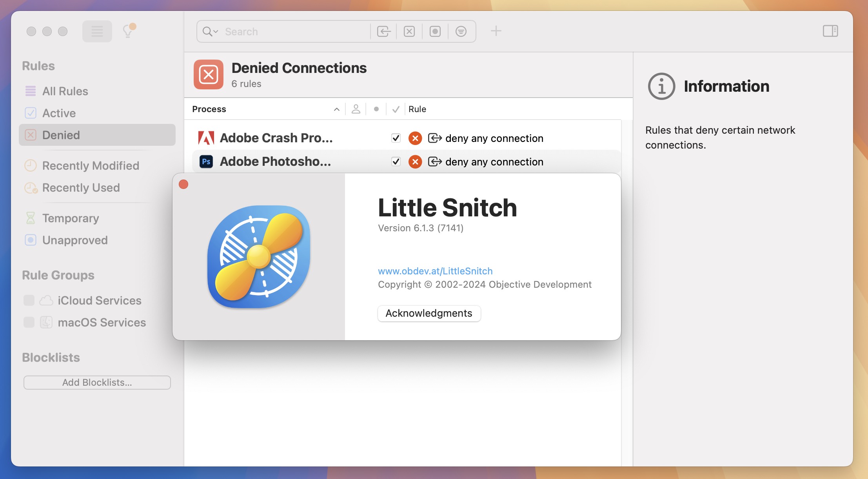Screen dimensions: 868x479
Task: Filter by outgoing connection arrow icon
Action: click(384, 31)
